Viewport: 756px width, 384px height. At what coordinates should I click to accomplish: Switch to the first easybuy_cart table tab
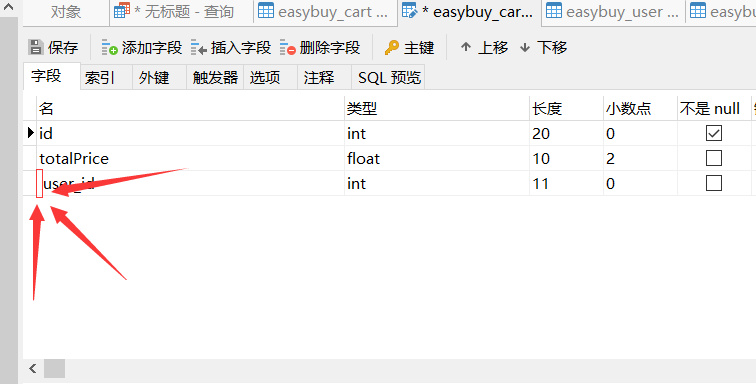coord(325,12)
